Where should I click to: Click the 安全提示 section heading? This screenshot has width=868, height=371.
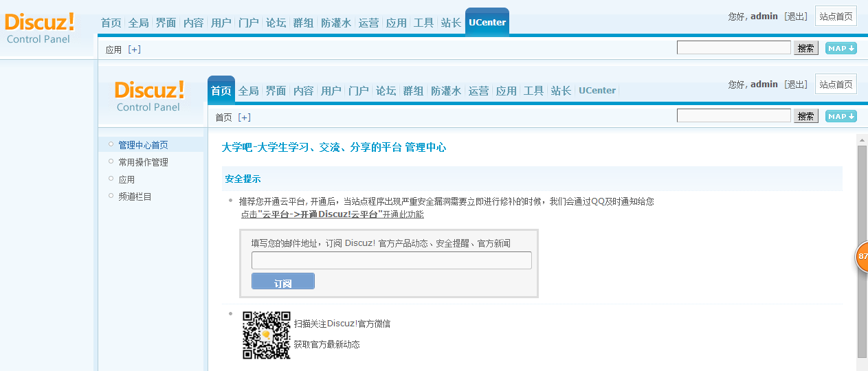point(243,179)
